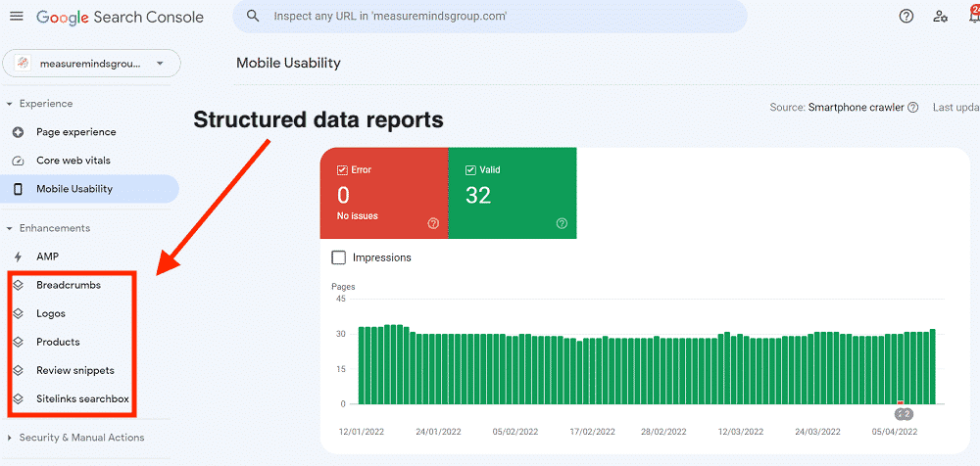Screen dimensions: 980x466
Task: Open the Review snippets report
Action: [x=74, y=370]
